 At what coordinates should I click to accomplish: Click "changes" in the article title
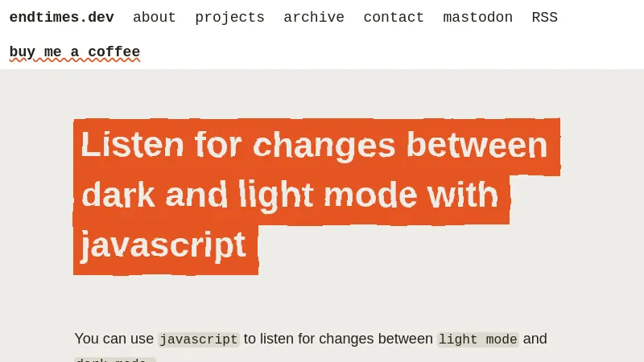[x=324, y=145]
